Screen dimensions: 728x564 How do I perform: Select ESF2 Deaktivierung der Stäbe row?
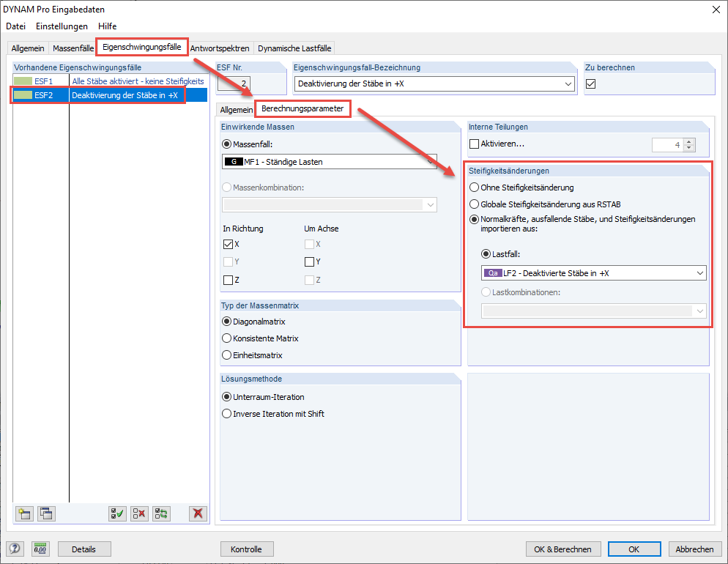(x=110, y=95)
